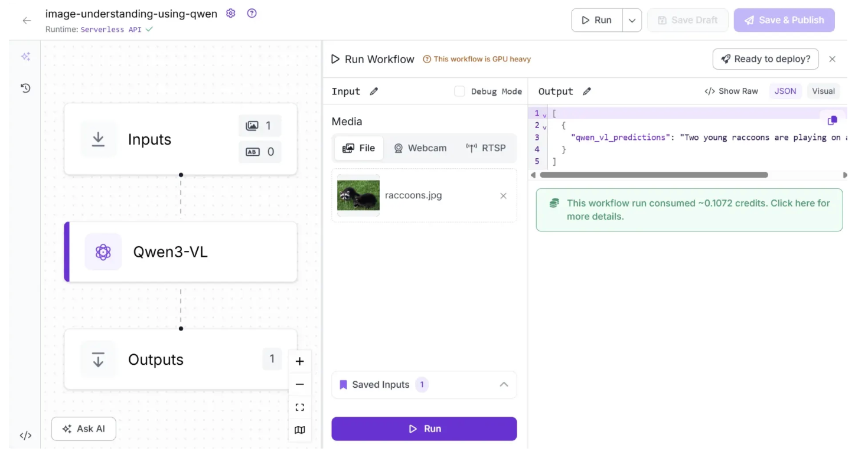
Task: Zoom in on the workflow canvas
Action: coord(300,361)
